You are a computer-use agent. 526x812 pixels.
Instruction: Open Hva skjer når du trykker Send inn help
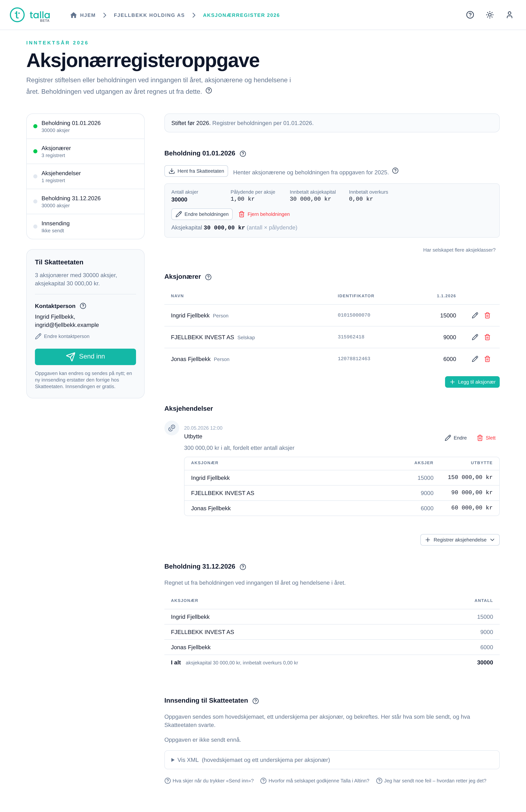[x=209, y=781]
